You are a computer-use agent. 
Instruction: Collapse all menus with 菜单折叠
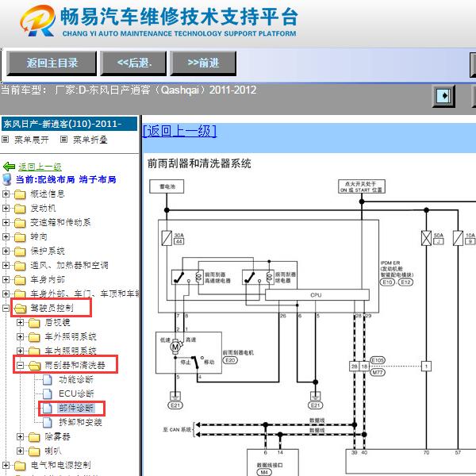(x=90, y=140)
